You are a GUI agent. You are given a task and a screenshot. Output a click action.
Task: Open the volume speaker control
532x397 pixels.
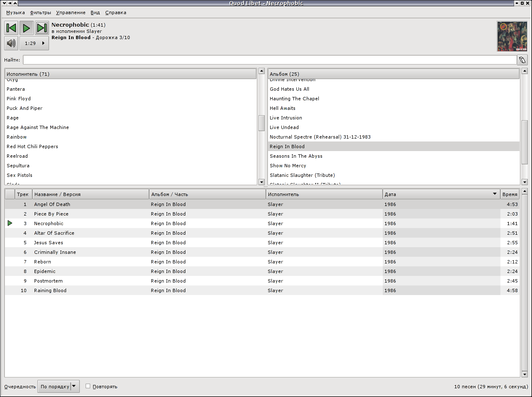click(x=11, y=43)
